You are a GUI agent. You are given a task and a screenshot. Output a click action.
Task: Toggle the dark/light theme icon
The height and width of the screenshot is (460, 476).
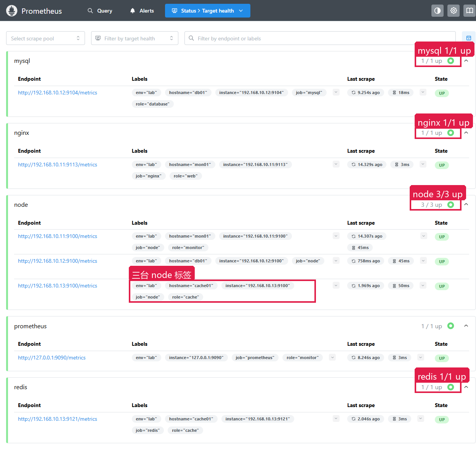(438, 11)
